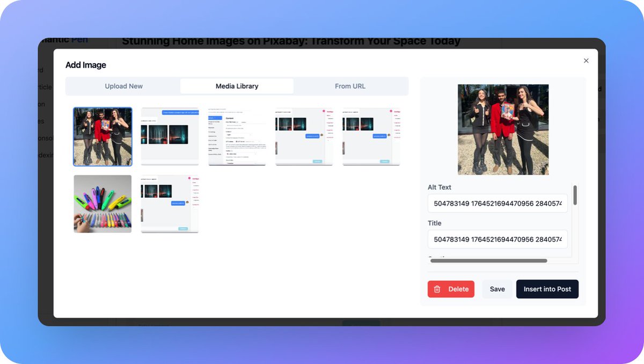Select the colorful markers photo thumbnail
The image size is (644, 364).
[103, 204]
